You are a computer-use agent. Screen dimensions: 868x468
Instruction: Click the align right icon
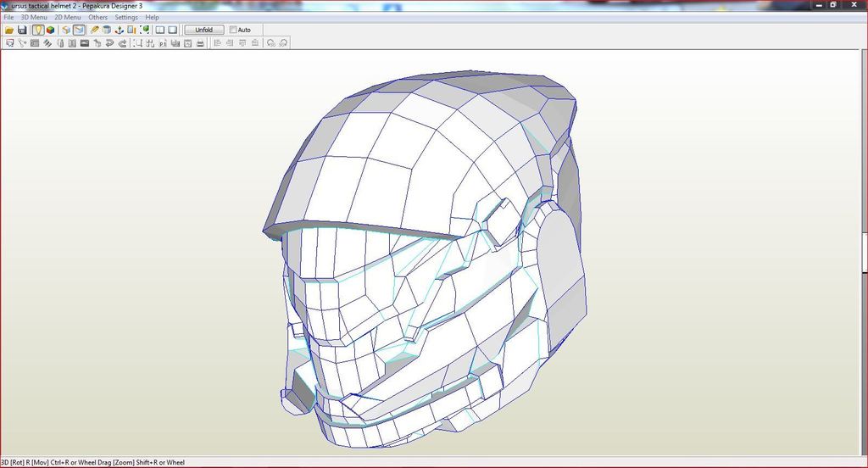[x=230, y=43]
